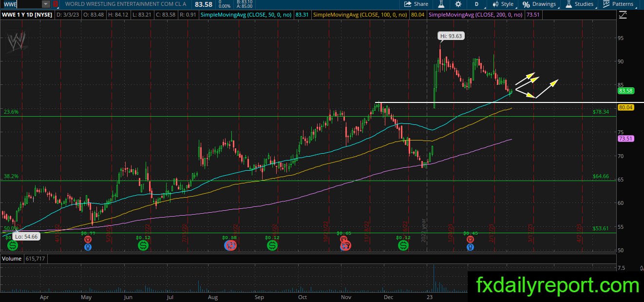Click the Hi: 93.63 price bubble

[x=451, y=36]
